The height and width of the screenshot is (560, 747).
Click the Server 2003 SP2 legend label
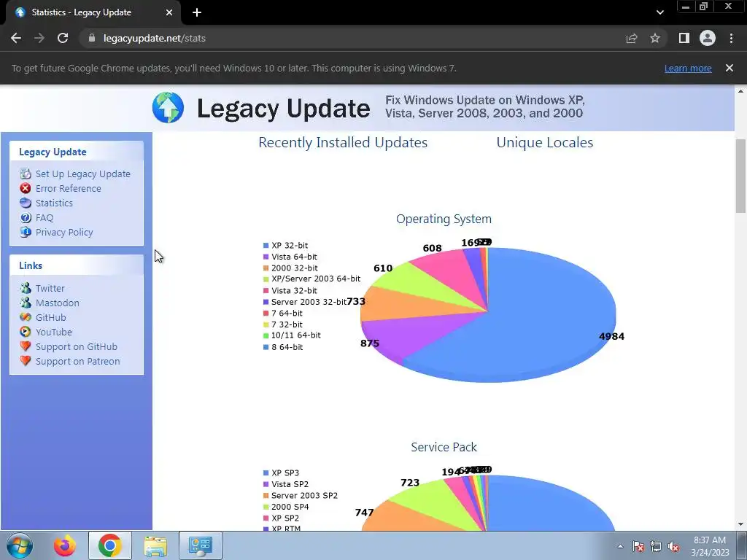click(304, 495)
